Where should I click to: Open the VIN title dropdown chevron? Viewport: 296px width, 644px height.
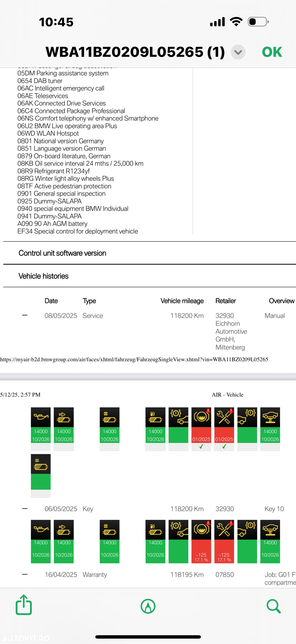click(238, 52)
